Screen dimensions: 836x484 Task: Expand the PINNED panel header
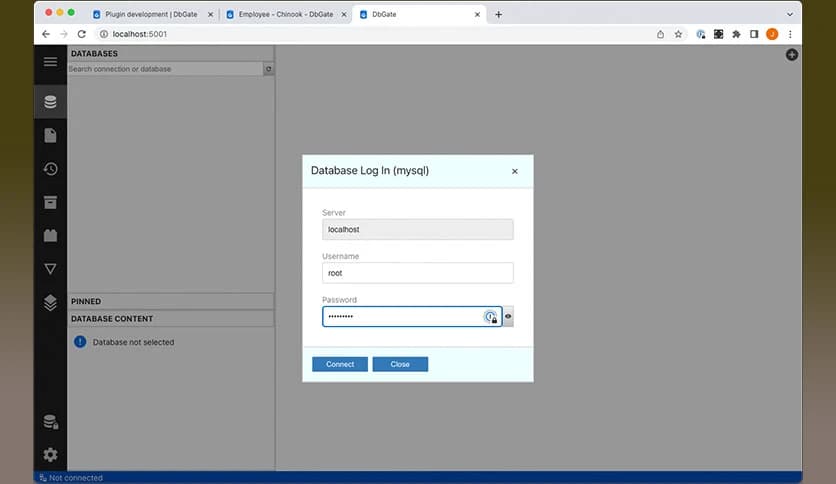[x=170, y=301]
